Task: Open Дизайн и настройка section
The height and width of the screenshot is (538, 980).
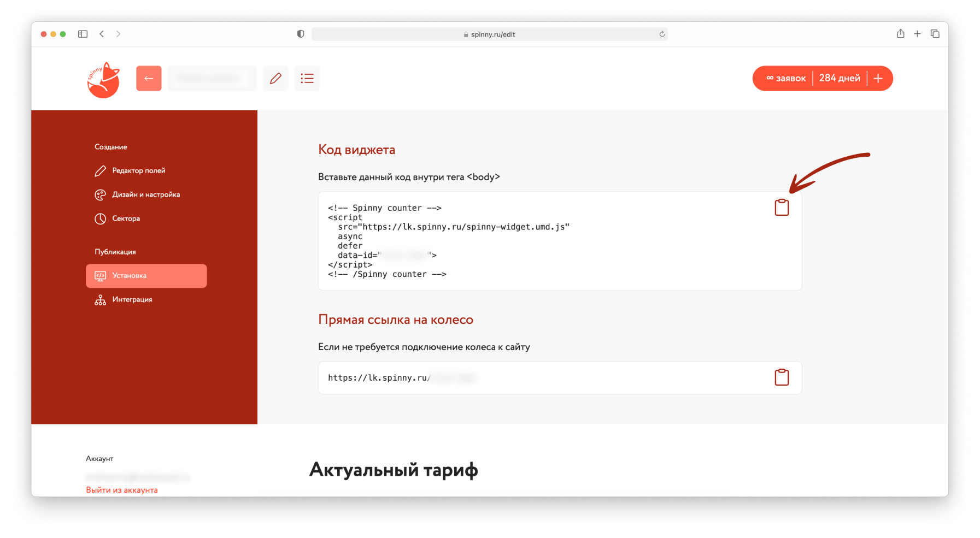Action: (x=146, y=195)
